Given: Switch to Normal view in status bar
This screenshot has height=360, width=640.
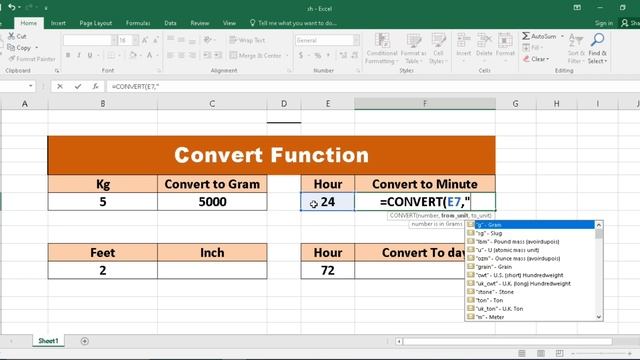Looking at the screenshot, I should [522, 353].
